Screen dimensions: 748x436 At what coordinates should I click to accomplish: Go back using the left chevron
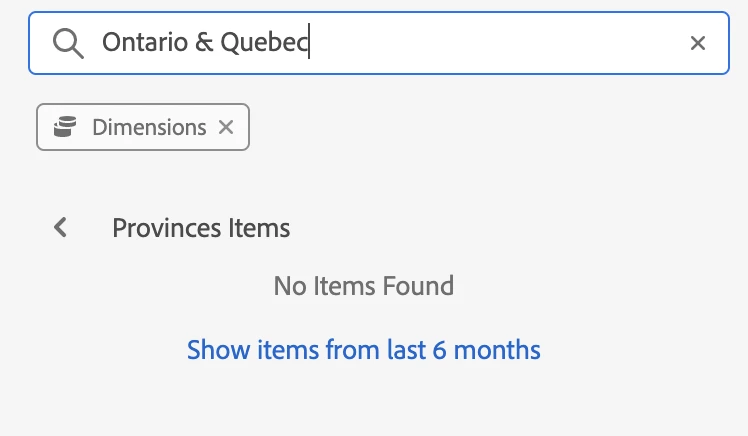61,228
